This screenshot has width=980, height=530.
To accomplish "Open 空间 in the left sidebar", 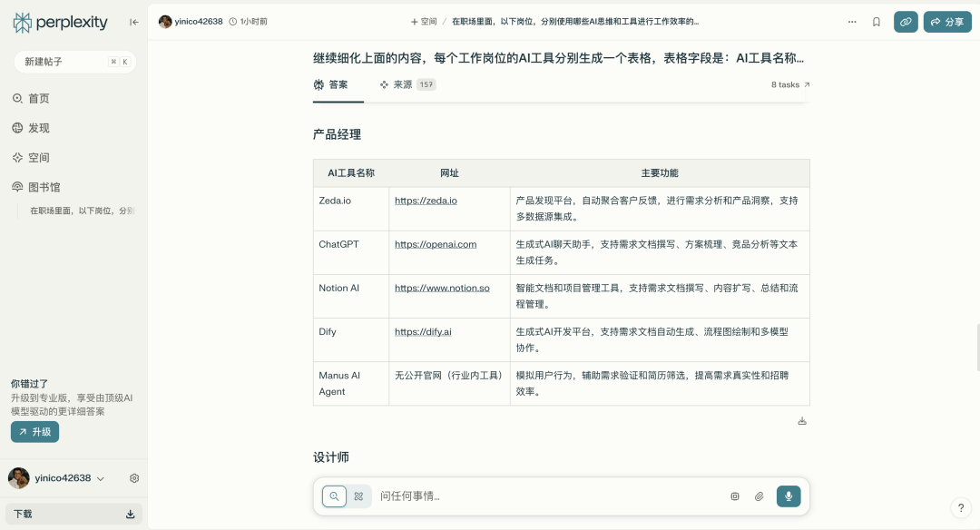I will pos(31,158).
